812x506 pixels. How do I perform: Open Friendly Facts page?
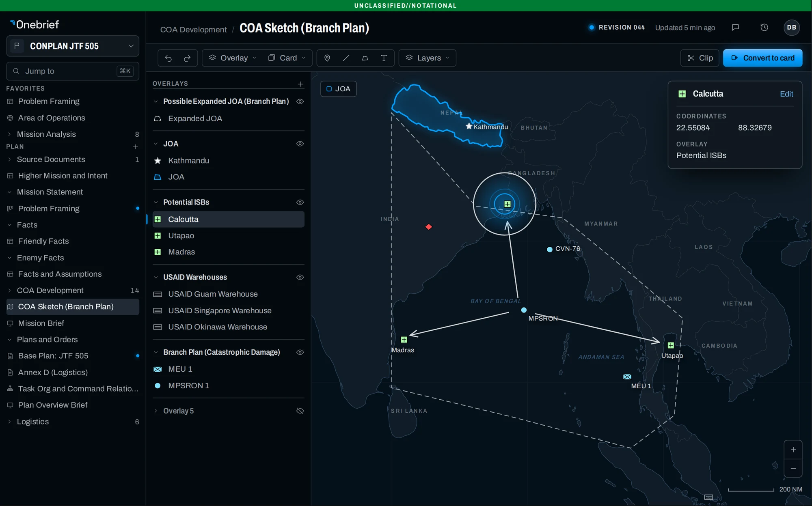pos(73,241)
